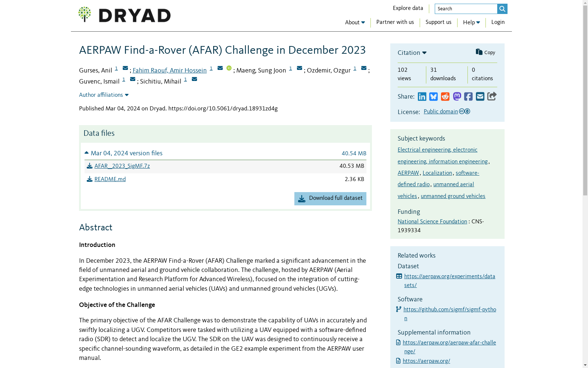Image resolution: width=588 pixels, height=368 pixels.
Task: Email Fahim Raouf, Amir Hossein via envelope icon
Action: [220, 68]
